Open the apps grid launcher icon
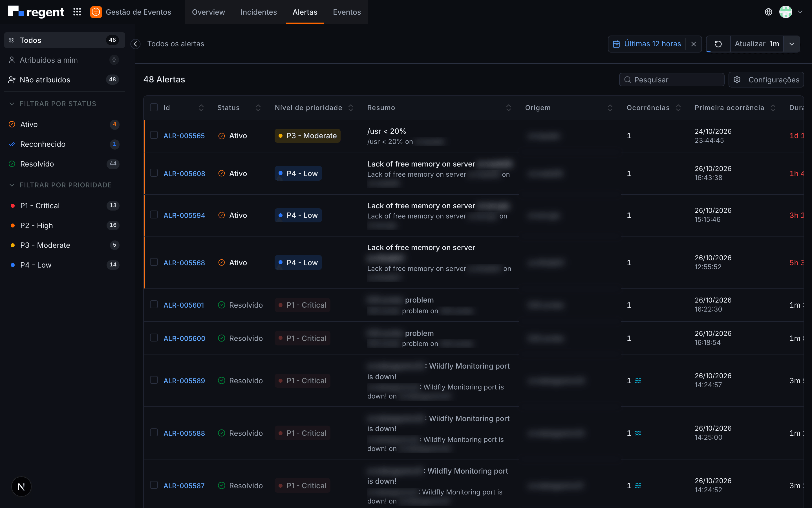This screenshot has width=812, height=508. (77, 12)
